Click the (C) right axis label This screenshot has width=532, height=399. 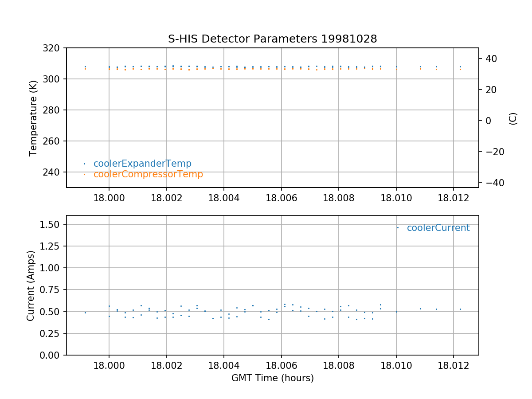coord(513,118)
